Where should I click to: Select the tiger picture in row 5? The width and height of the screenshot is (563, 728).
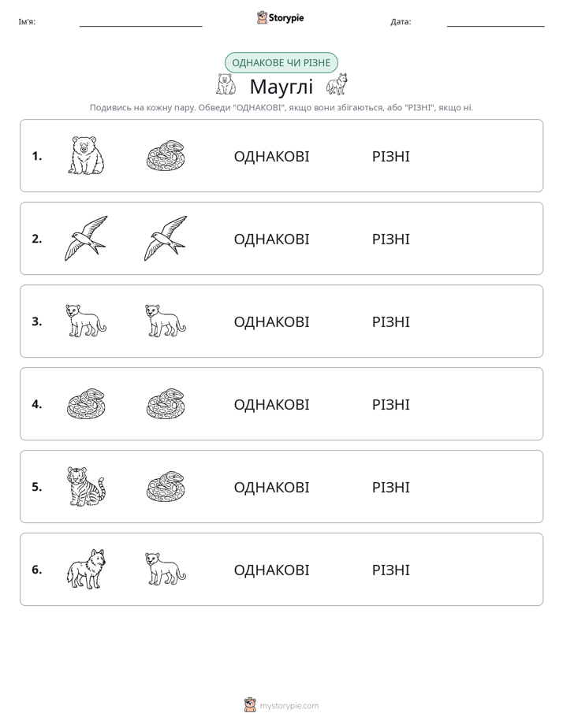point(86,486)
